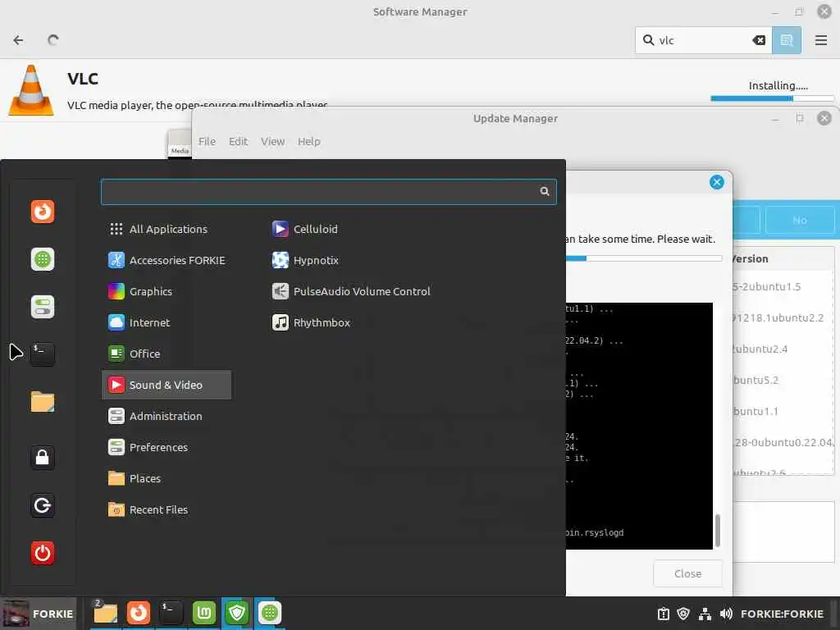
Task: Launch Rhythmbox music player
Action: [311, 322]
